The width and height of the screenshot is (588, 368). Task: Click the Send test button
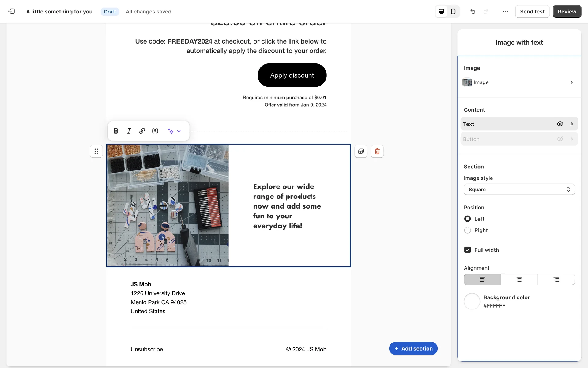[x=532, y=11]
